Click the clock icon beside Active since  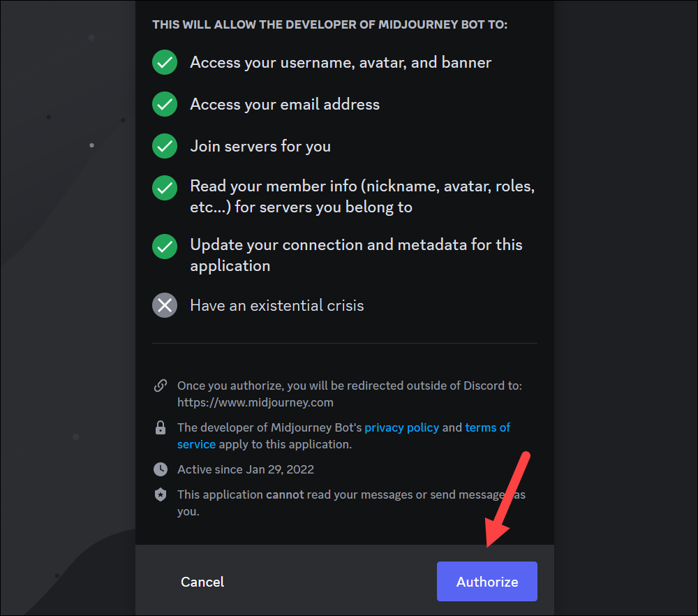(x=161, y=469)
